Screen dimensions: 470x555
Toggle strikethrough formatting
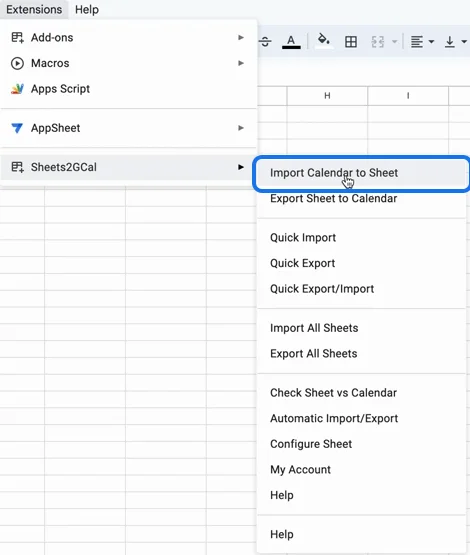pos(265,42)
